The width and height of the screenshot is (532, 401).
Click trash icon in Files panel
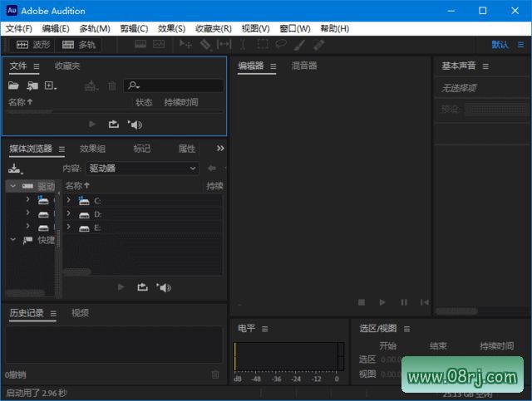click(112, 86)
